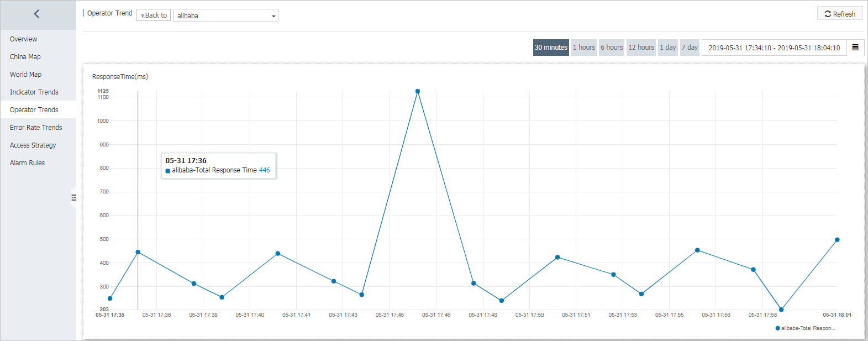Click the 05-31 17:45 axis label
868x341 pixels.
[x=390, y=315]
